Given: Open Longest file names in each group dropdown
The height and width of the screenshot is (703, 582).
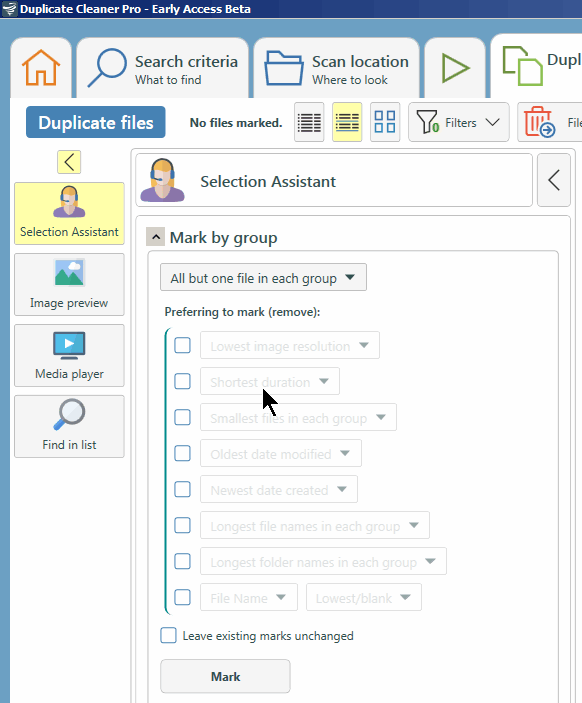Looking at the screenshot, I should coord(315,525).
